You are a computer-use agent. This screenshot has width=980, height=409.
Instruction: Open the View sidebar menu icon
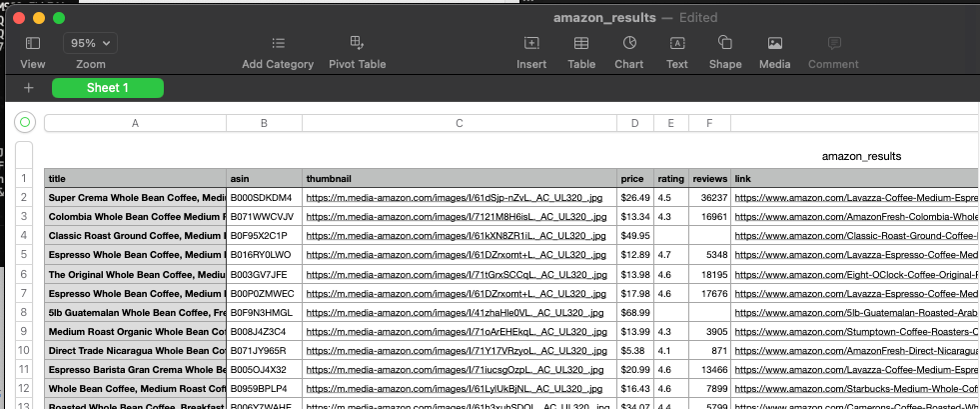(x=33, y=43)
